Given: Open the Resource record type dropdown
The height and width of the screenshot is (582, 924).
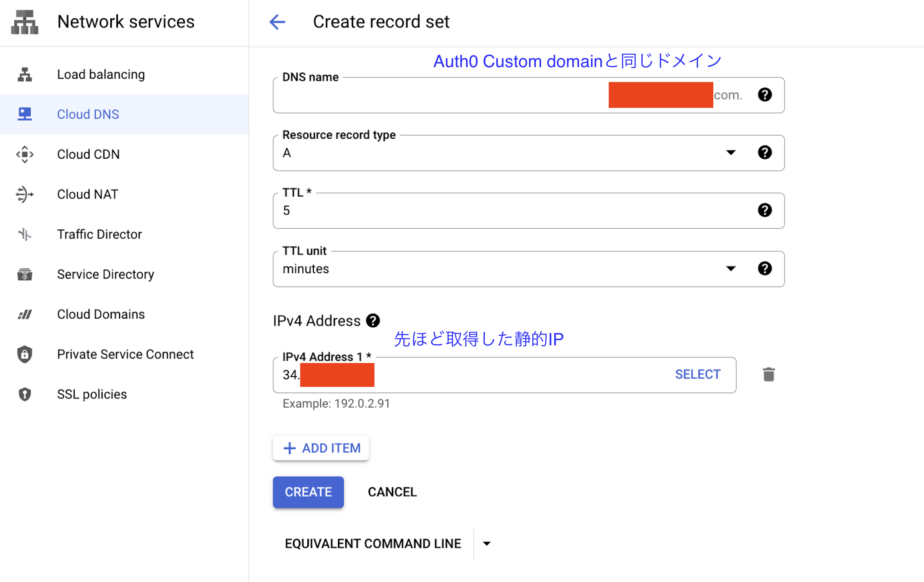Looking at the screenshot, I should tap(731, 153).
